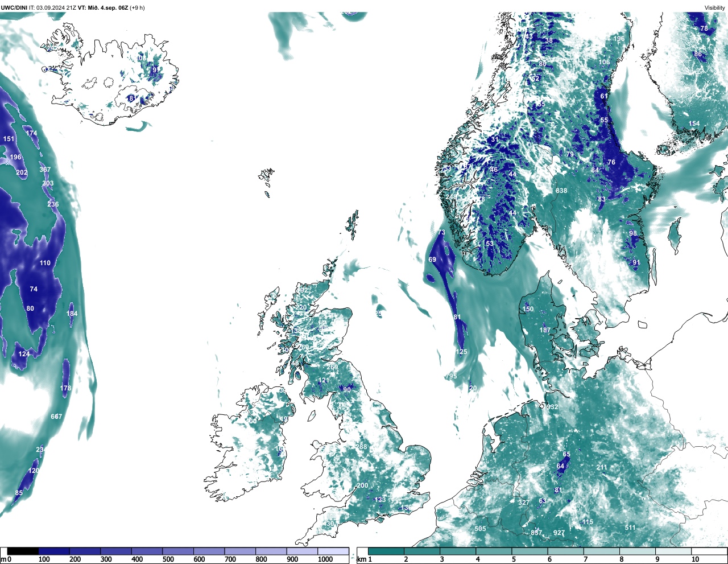This screenshot has height=564, width=728.
Task: Select the pale lavender 900–1000 m legend swatch
Action: click(302, 551)
